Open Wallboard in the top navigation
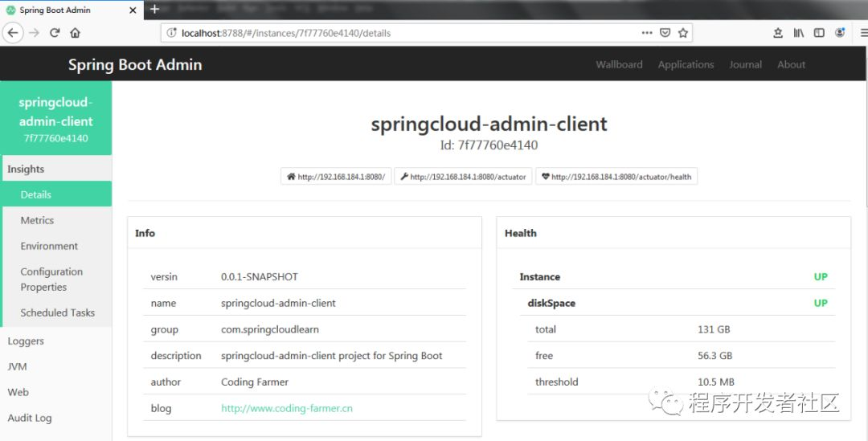 tap(619, 64)
